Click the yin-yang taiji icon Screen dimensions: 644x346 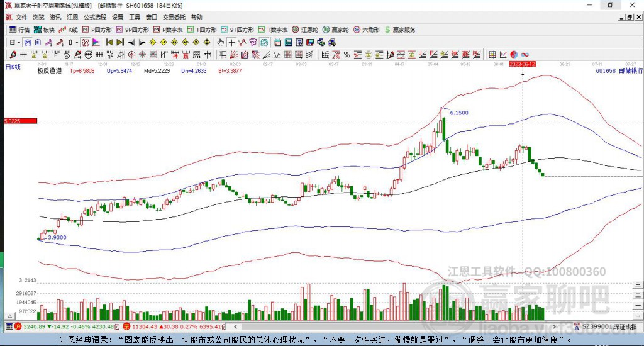pos(514,55)
